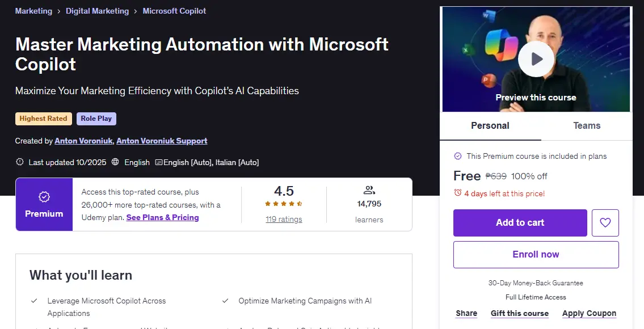Open instructor Anton Voroniuk profile
The height and width of the screenshot is (329, 644).
tap(84, 141)
